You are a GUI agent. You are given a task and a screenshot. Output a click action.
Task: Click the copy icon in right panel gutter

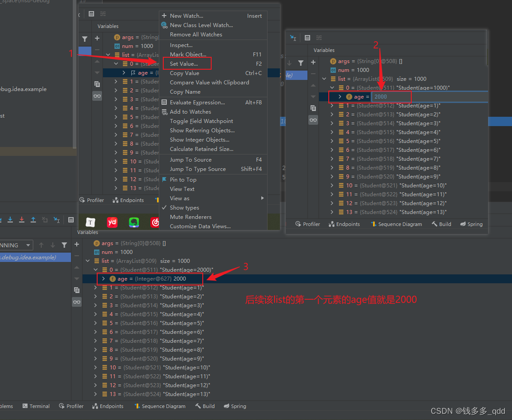point(313,108)
